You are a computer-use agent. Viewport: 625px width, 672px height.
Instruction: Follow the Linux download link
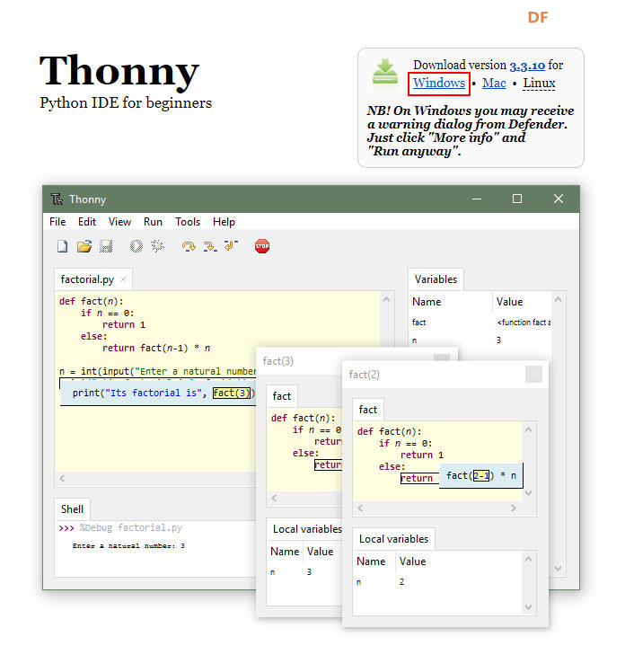tap(539, 83)
